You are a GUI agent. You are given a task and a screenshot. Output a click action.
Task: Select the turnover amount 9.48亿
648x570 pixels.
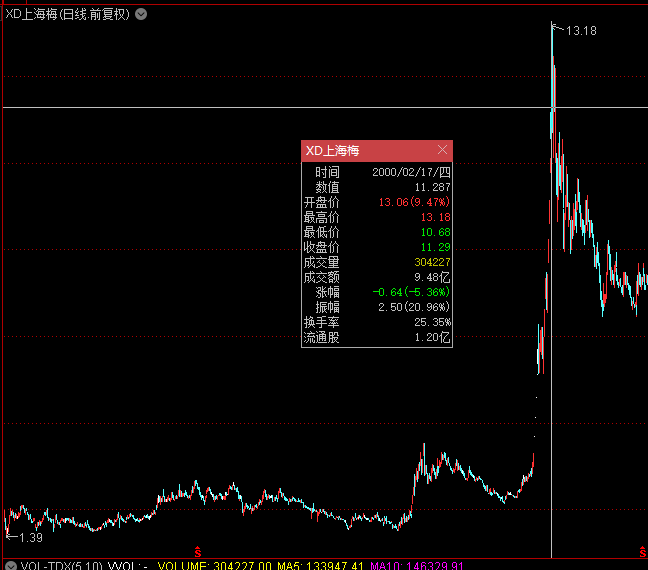point(432,277)
